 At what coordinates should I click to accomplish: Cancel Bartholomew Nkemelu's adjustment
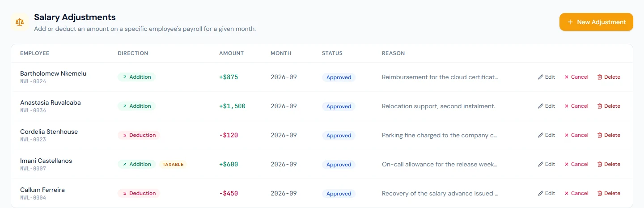coord(576,77)
